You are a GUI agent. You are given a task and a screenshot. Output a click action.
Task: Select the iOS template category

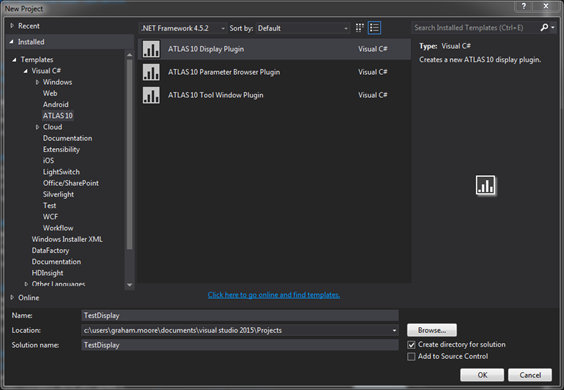pyautogui.click(x=49, y=160)
